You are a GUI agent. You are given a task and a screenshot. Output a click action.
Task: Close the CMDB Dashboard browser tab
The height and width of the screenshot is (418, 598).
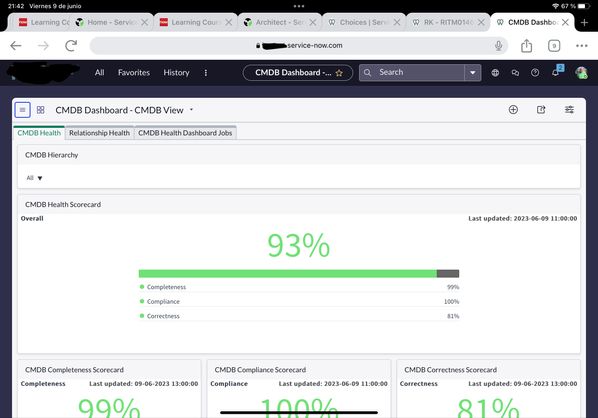pyautogui.click(x=565, y=23)
